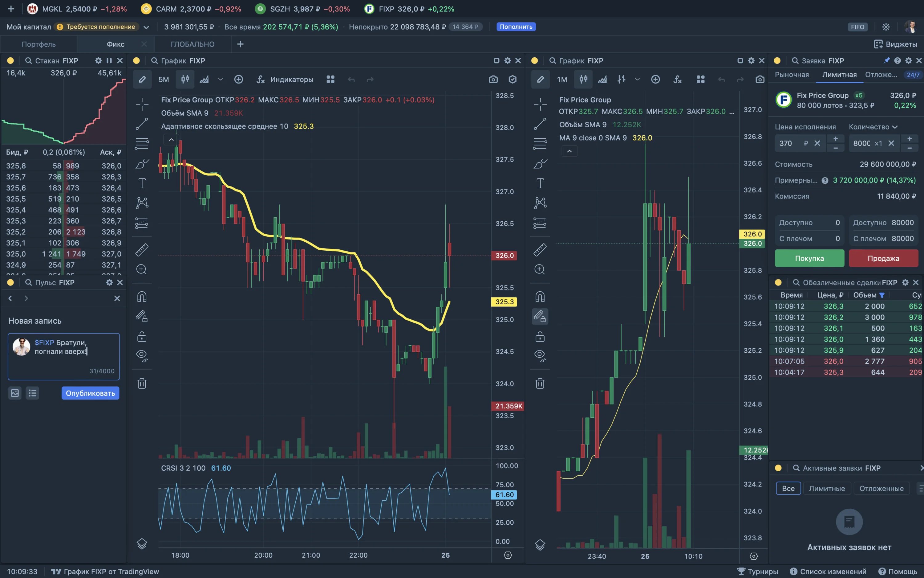Viewport: 924px width, 578px height.
Task: Open bar chart style in 1M chart
Action: coord(622,80)
